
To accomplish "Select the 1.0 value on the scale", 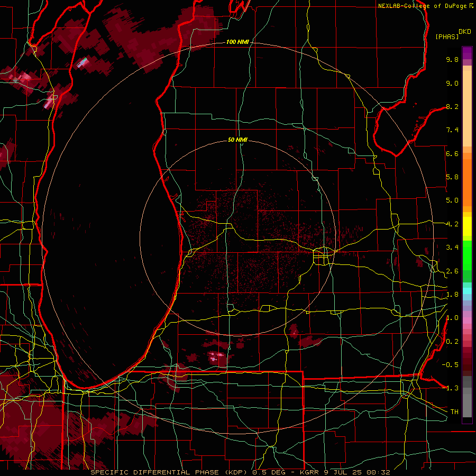I will tap(452, 318).
